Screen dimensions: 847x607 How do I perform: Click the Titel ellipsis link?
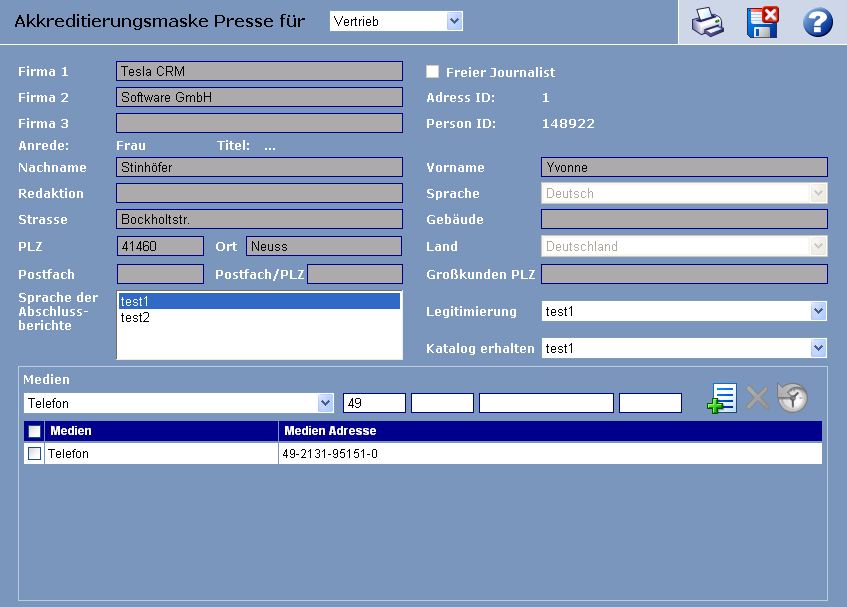(269, 145)
